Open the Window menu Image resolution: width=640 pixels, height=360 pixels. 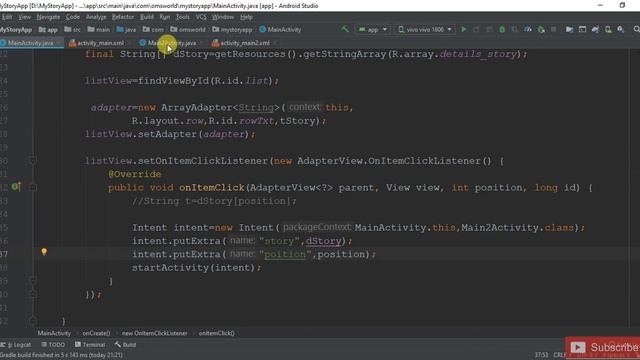[223, 17]
